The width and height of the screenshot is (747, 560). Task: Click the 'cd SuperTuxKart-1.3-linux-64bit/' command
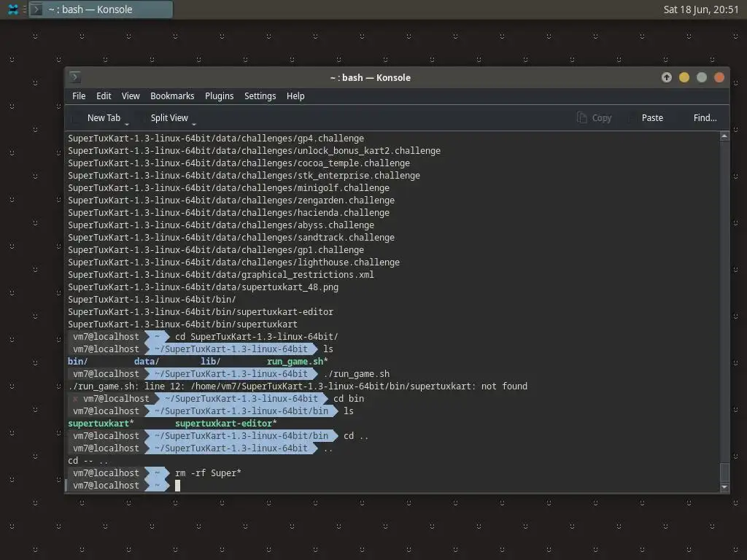pos(256,337)
